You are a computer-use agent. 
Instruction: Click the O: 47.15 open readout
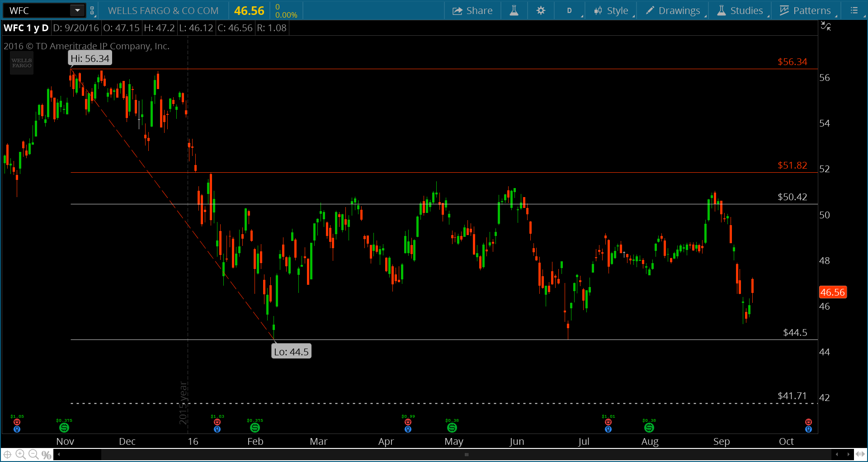tap(121, 28)
